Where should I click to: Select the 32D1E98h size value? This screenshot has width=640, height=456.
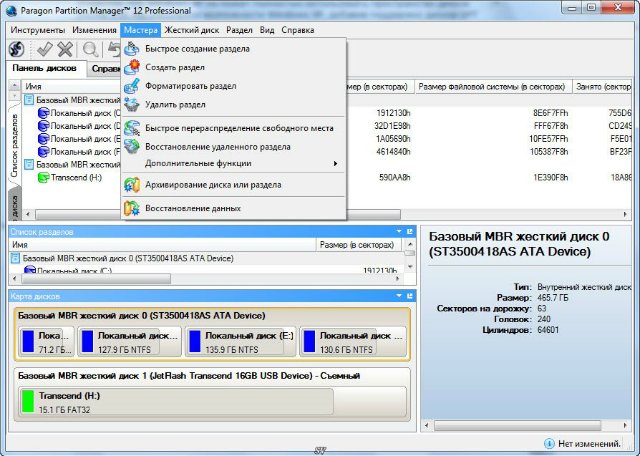point(392,126)
